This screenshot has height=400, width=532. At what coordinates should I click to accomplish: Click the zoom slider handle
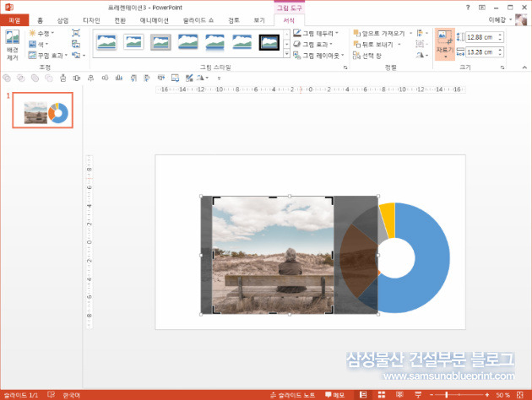point(447,395)
